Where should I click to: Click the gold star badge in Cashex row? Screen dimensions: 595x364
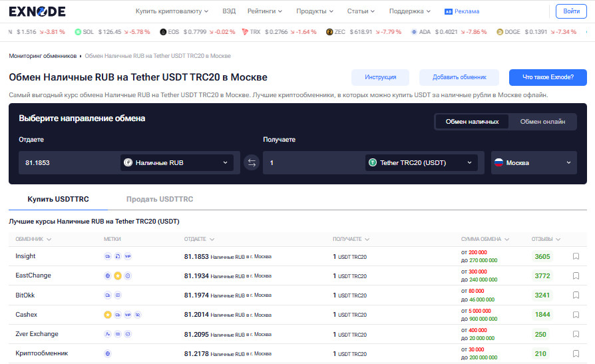[108, 315]
